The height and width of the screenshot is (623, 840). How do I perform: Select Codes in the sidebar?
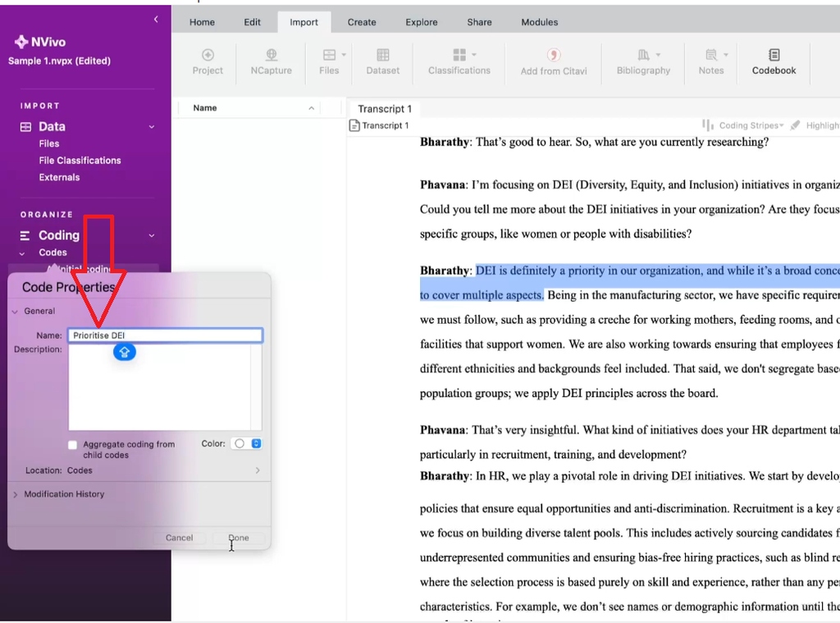52,252
